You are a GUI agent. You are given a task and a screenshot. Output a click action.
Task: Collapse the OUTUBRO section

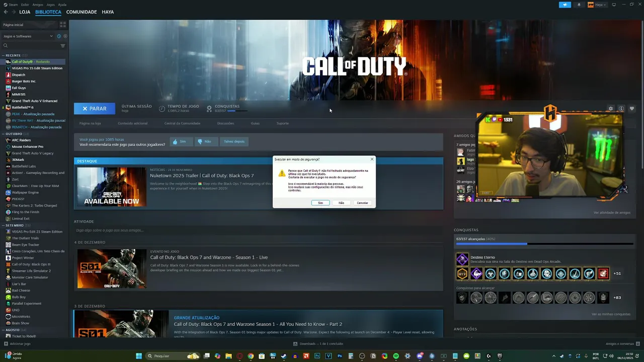click(x=14, y=134)
